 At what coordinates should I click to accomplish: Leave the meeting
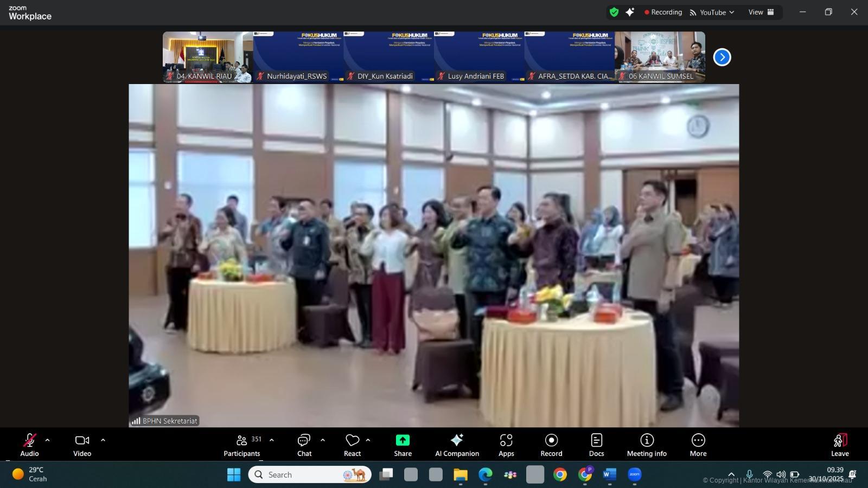click(840, 445)
